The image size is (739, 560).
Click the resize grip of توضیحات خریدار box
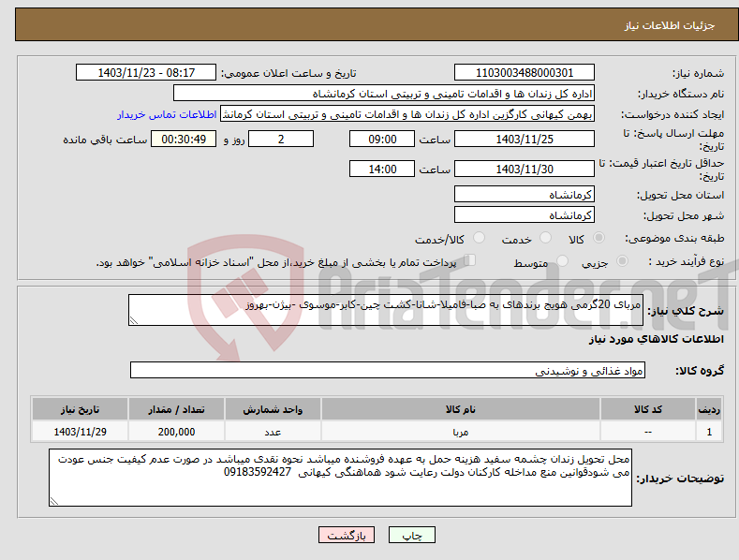point(54,501)
